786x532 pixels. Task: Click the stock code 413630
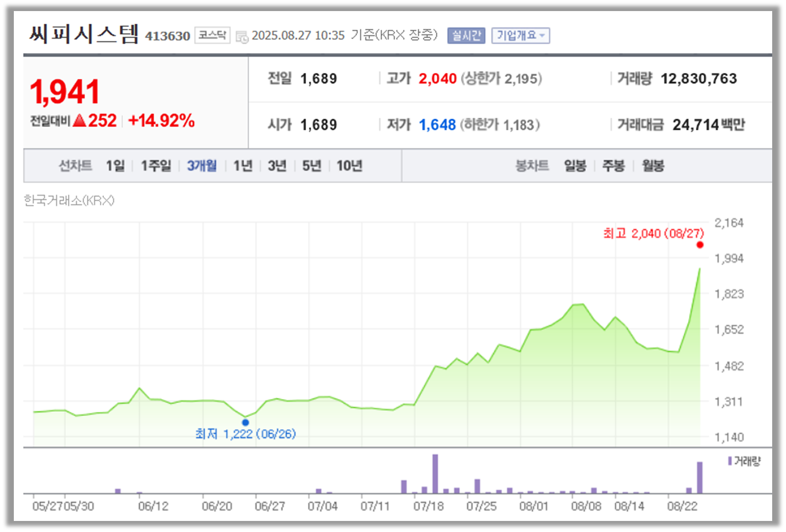(167, 36)
